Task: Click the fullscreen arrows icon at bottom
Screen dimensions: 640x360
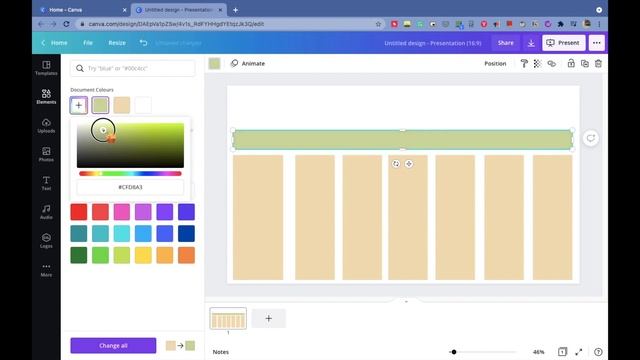Action: coord(579,351)
